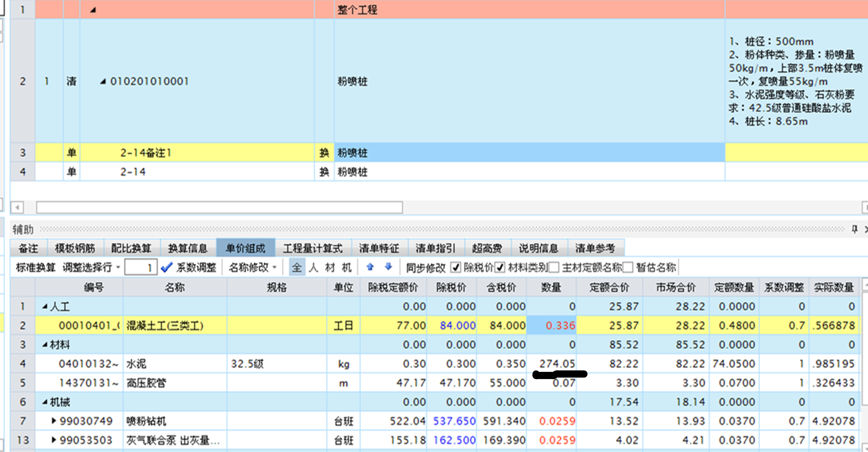
Task: Move the resource row down with the blue down arrow
Action: (389, 267)
